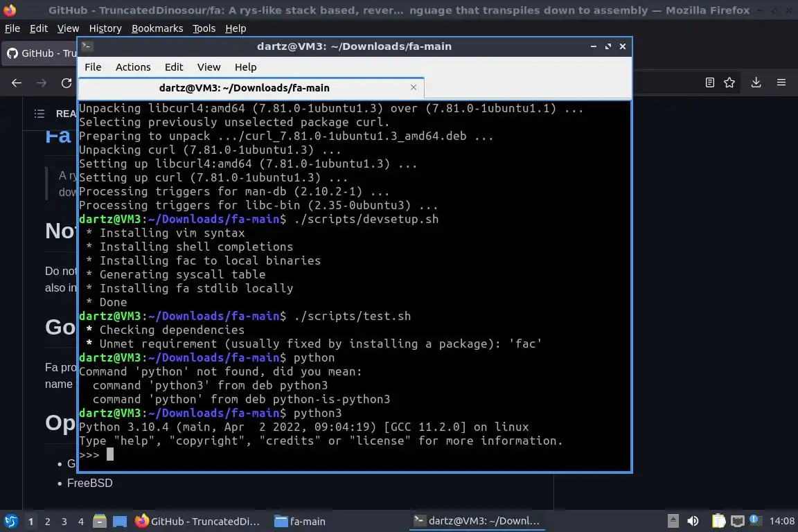Viewport: 798px width, 532px height.
Task: Open the start menu launcher icon
Action: pos(10,521)
